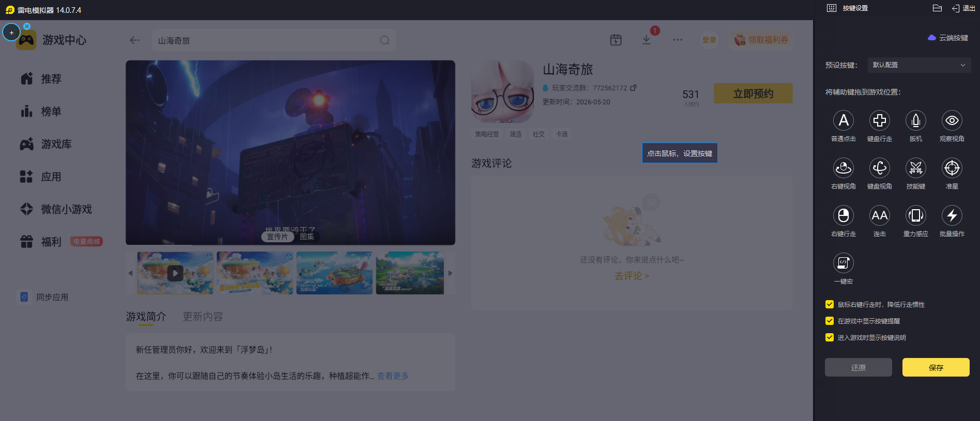Click the 去评论 link
Screen dimensions: 980x421
(632, 276)
